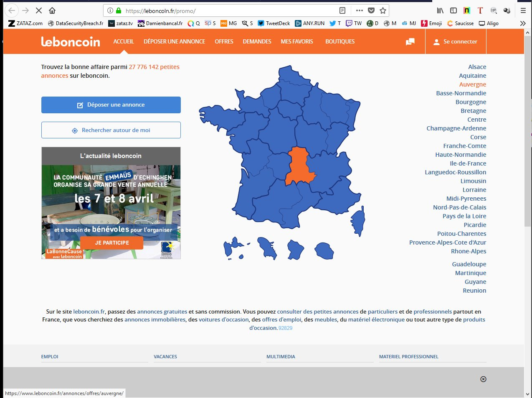
Task: Close the bottom banner with X icon
Action: 483,379
